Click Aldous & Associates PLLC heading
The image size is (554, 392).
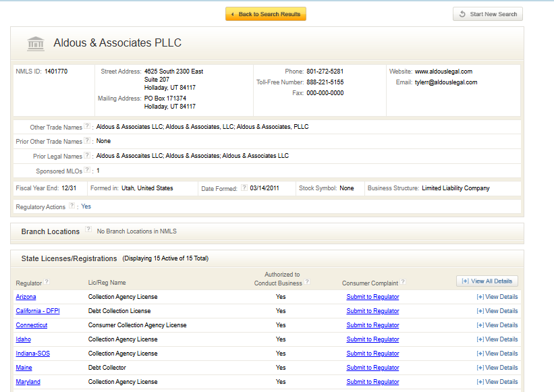[x=117, y=43]
